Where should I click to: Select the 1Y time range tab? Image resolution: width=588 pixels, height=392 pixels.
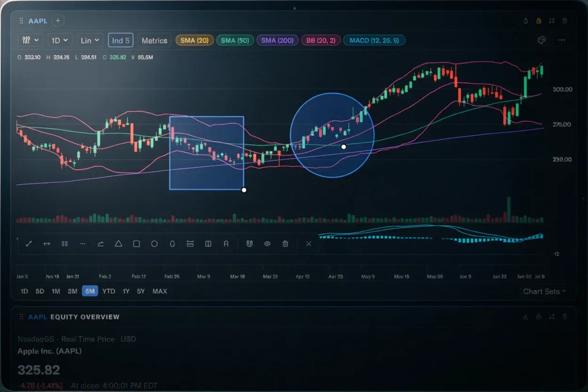tap(126, 291)
